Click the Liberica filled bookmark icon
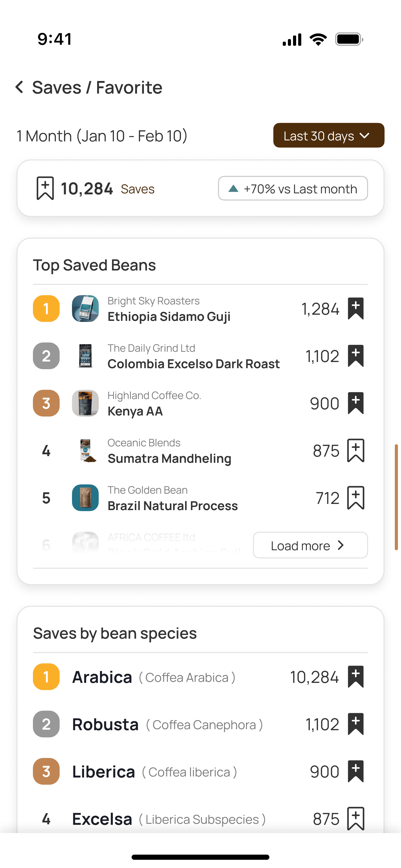 coord(356,771)
